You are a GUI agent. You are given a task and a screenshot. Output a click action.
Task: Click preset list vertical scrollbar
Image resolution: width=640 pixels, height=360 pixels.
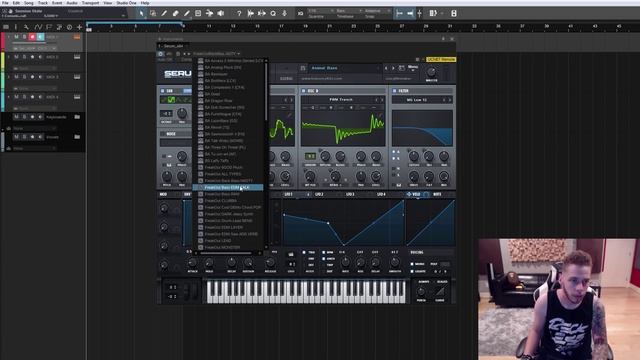(267, 92)
